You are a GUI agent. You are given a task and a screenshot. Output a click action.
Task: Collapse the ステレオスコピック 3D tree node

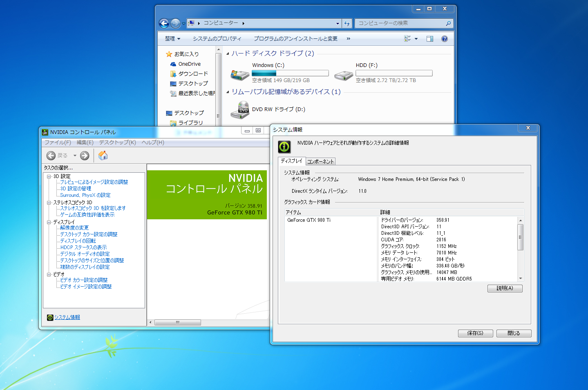(x=49, y=203)
